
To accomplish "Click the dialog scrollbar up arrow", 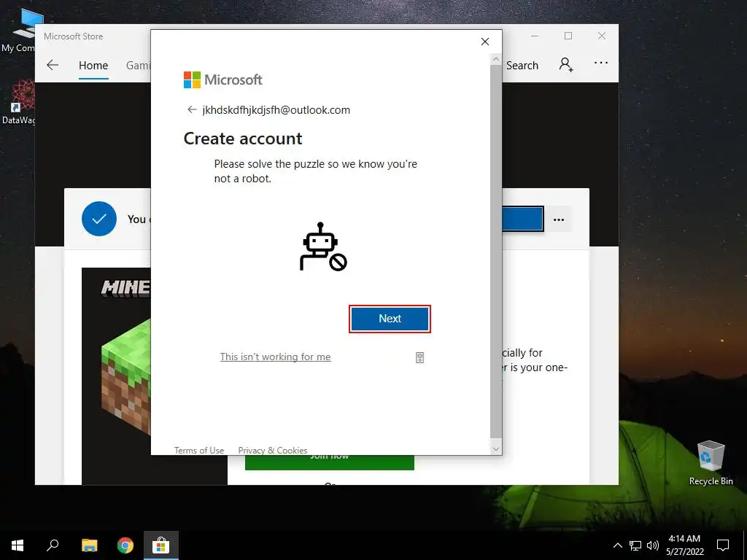I will [496, 59].
